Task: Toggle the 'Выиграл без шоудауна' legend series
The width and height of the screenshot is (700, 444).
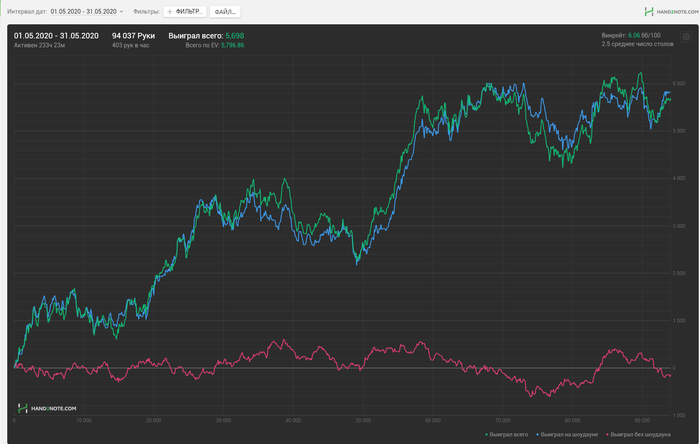Action: (x=638, y=434)
